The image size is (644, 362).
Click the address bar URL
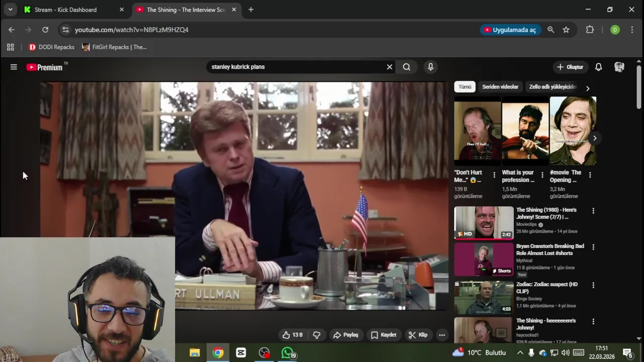(132, 30)
